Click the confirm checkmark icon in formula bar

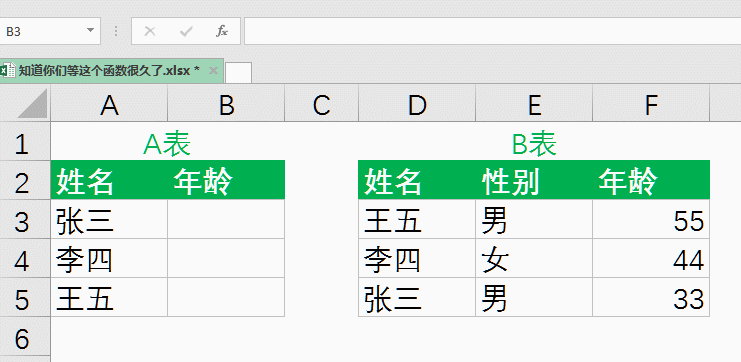[186, 32]
